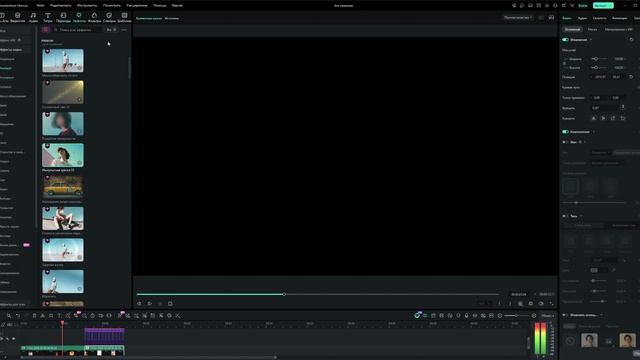Toggle the Background section switch
The image size is (640, 360).
pos(565,142)
